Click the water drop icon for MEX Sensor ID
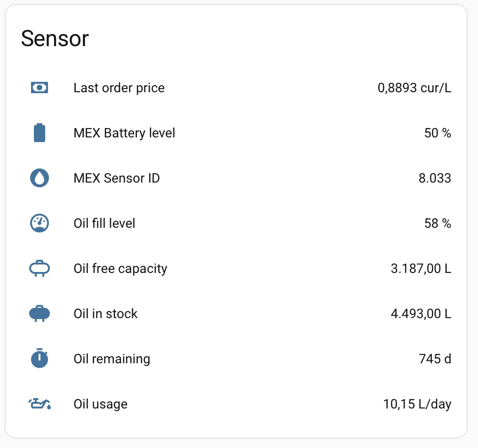 (x=40, y=178)
